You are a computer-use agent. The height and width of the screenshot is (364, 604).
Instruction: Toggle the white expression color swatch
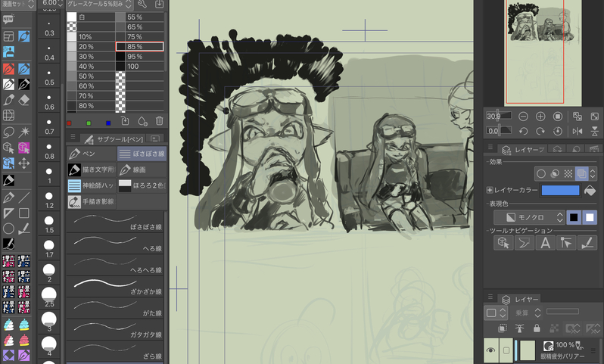point(590,217)
